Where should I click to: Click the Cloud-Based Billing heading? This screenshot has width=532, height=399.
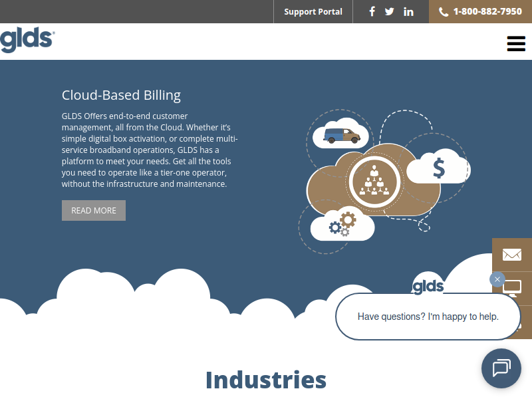(x=121, y=95)
